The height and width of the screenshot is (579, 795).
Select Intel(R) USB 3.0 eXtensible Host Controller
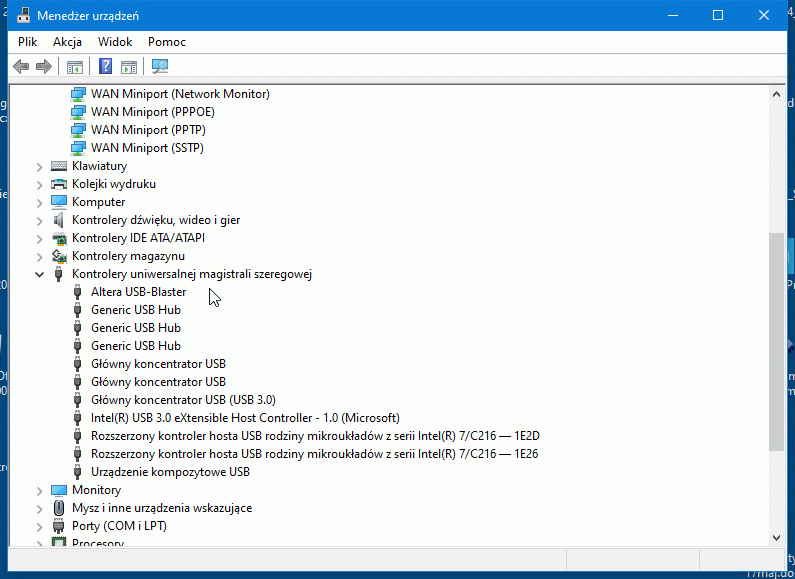(x=245, y=418)
